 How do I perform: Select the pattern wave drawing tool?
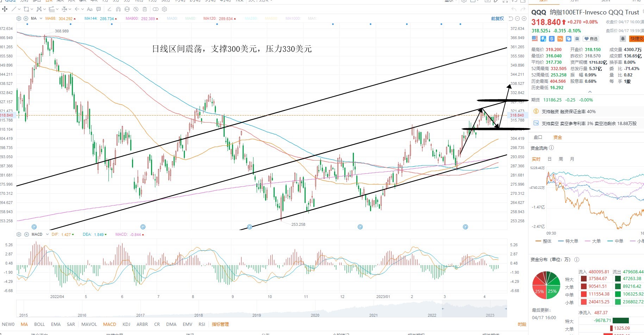(39, 9)
